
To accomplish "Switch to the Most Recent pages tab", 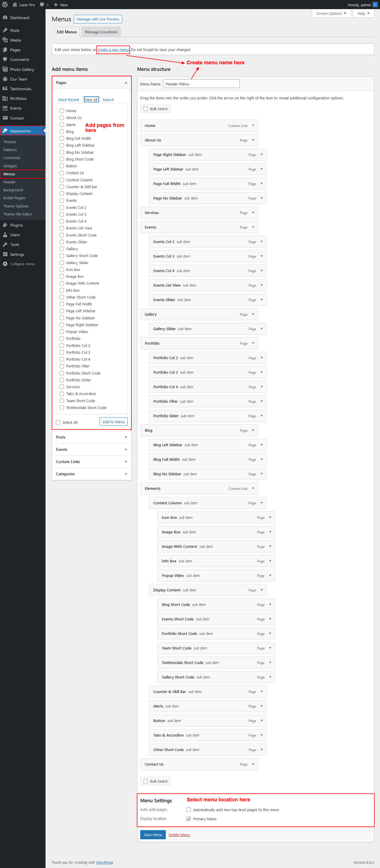I will click(x=69, y=100).
